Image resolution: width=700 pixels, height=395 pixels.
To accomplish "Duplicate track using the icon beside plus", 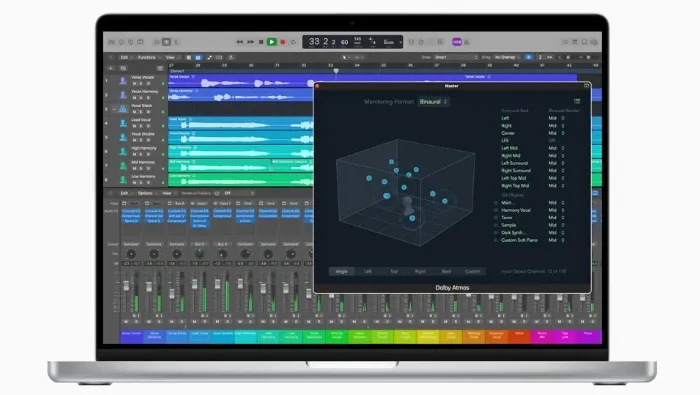I will pyautogui.click(x=124, y=68).
